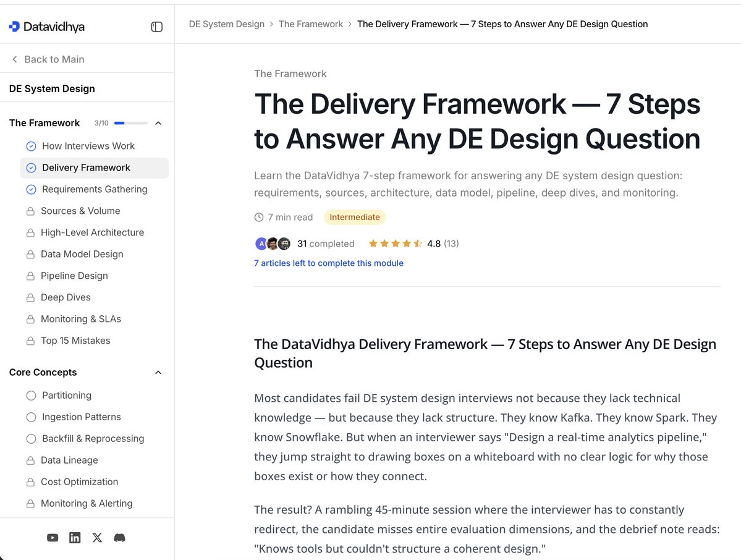Open Top 15 Mistakes lesson
This screenshot has height=560, width=741.
tap(75, 341)
